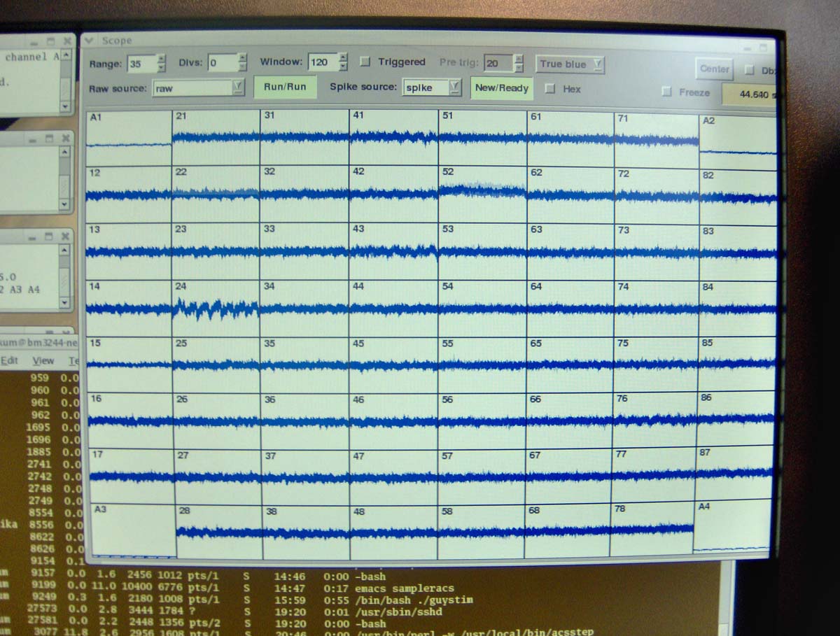Toggle the Hex checkbox
The height and width of the screenshot is (636, 840).
click(x=549, y=89)
